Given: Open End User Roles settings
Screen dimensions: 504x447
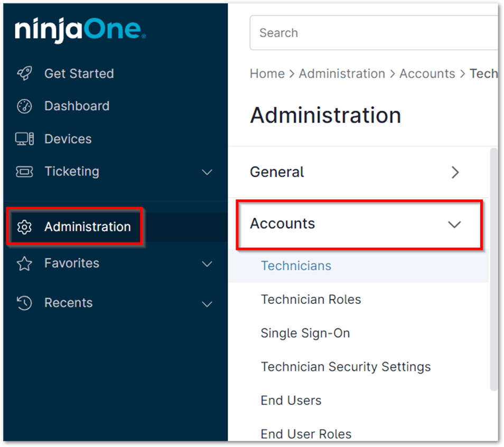Looking at the screenshot, I should click(x=306, y=433).
